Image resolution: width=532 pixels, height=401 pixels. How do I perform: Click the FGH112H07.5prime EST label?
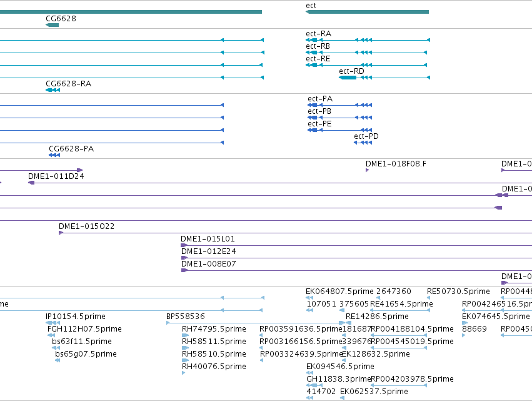84,329
